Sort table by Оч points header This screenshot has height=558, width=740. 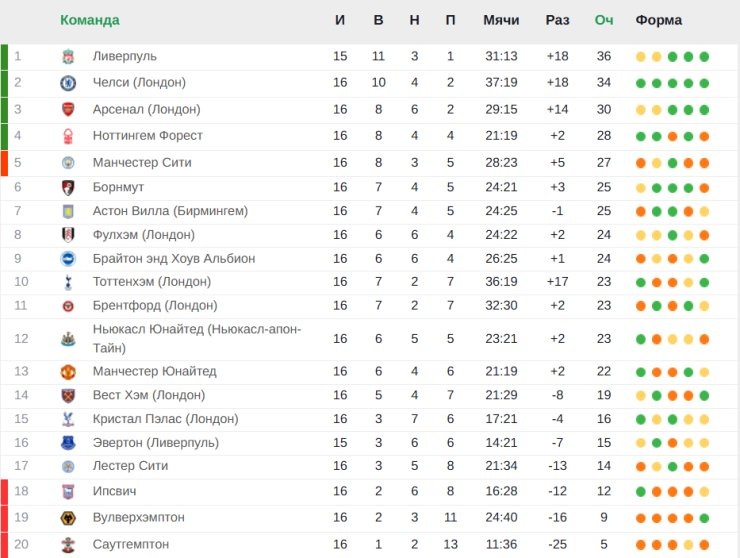pyautogui.click(x=604, y=20)
